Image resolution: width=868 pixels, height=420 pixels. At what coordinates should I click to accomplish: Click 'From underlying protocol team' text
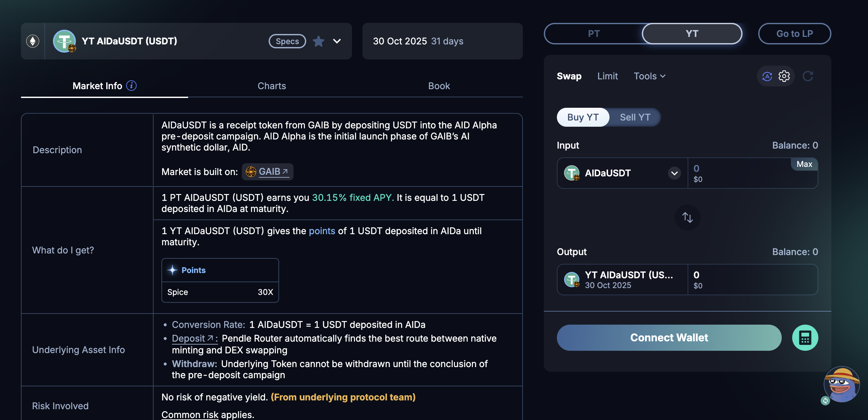tap(343, 397)
